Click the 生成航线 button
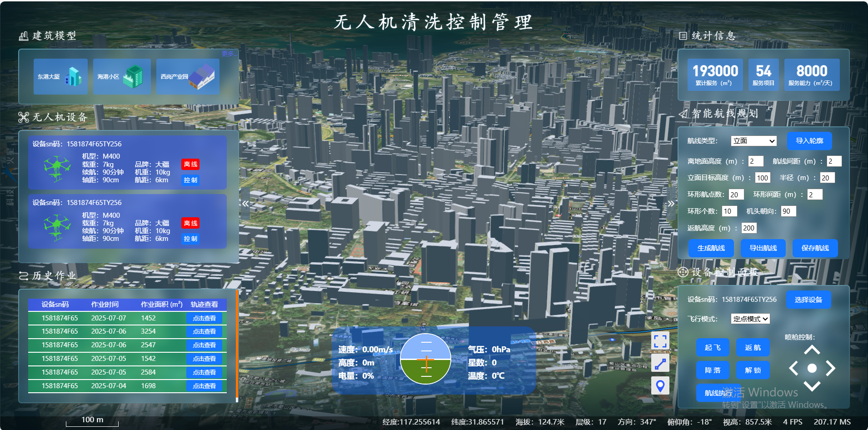The image size is (868, 430). [711, 248]
